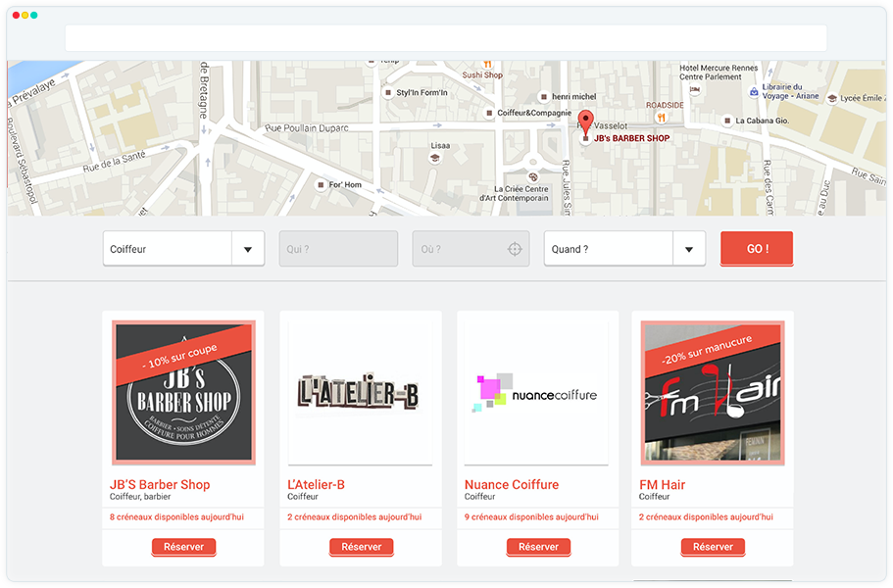Open the L'Atelier-B salon name link
This screenshot has width=893, height=588.
[x=316, y=485]
